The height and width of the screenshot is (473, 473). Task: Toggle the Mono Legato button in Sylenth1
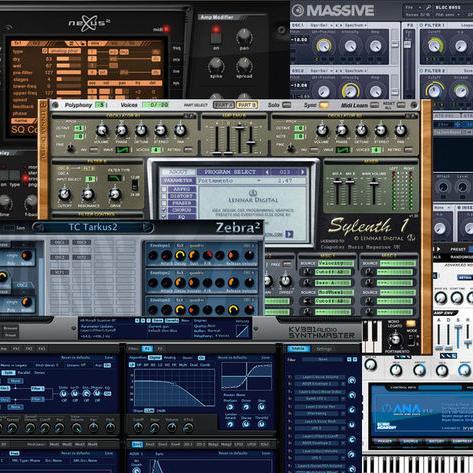(411, 323)
